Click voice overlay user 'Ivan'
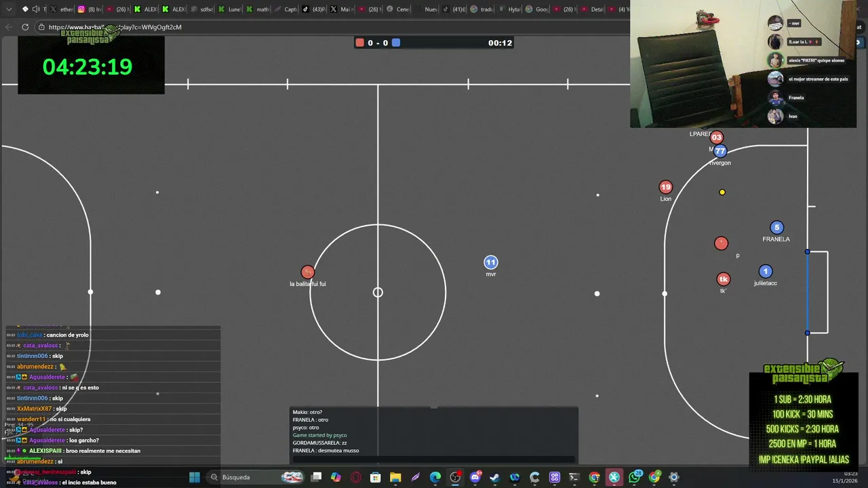 (783, 117)
